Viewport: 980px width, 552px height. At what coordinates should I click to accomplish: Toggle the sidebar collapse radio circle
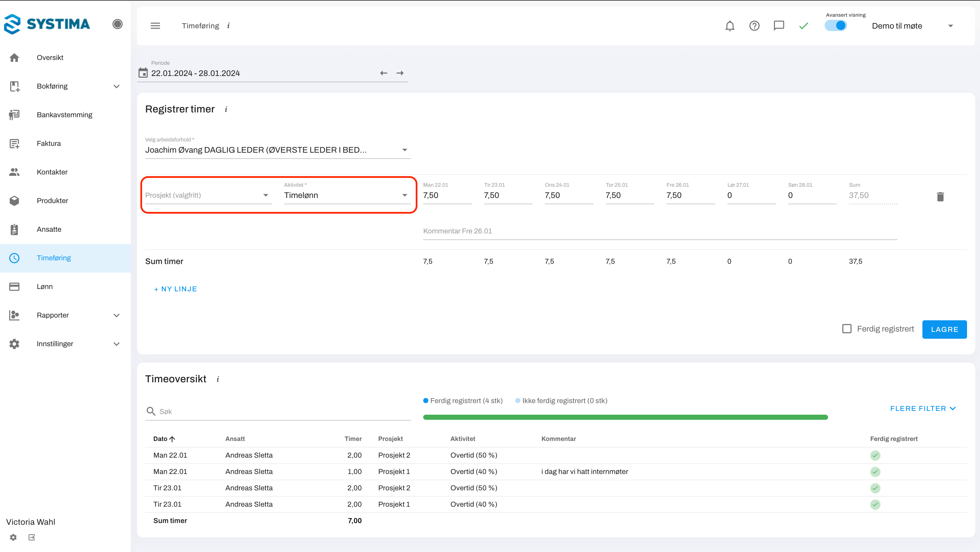(x=118, y=24)
